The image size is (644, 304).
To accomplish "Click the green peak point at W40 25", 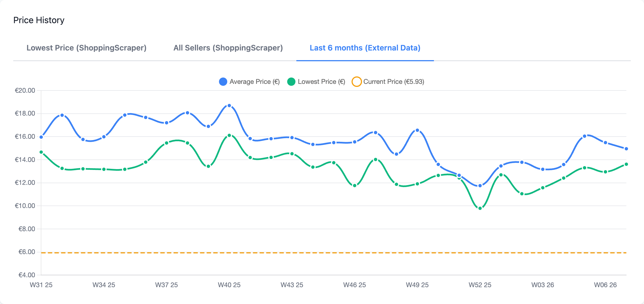I will [229, 135].
